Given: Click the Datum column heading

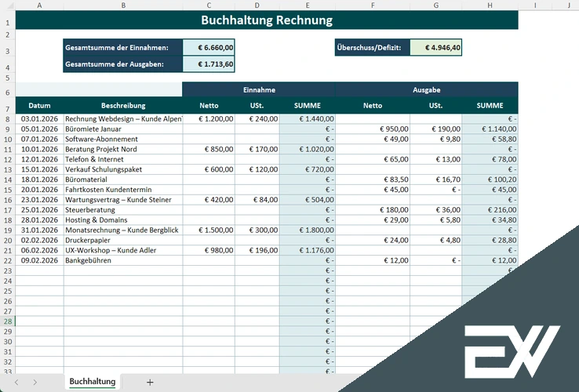Looking at the screenshot, I should click(39, 106).
